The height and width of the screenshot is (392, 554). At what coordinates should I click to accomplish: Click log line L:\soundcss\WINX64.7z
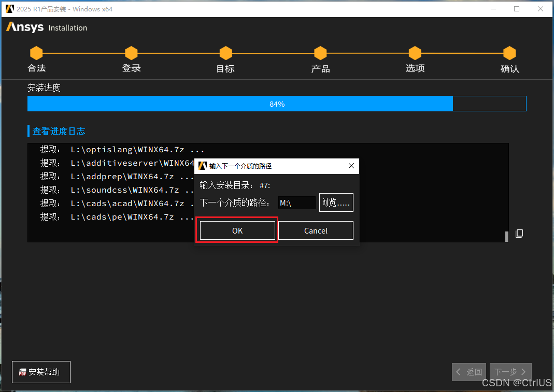tap(117, 190)
